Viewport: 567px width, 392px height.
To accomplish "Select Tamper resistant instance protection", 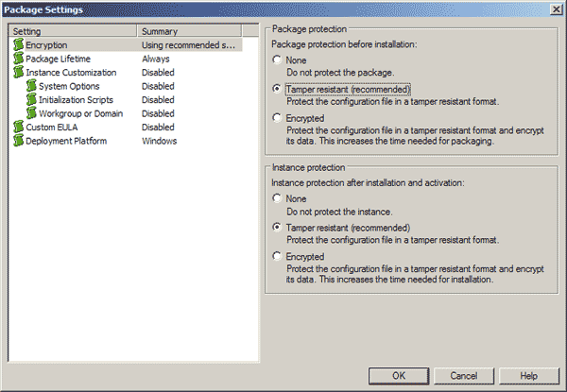I will click(276, 228).
